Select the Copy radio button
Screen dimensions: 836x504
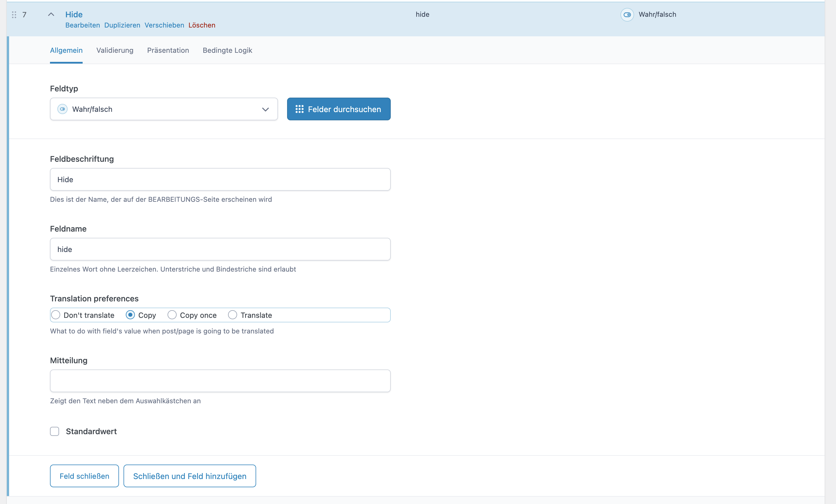tap(130, 315)
